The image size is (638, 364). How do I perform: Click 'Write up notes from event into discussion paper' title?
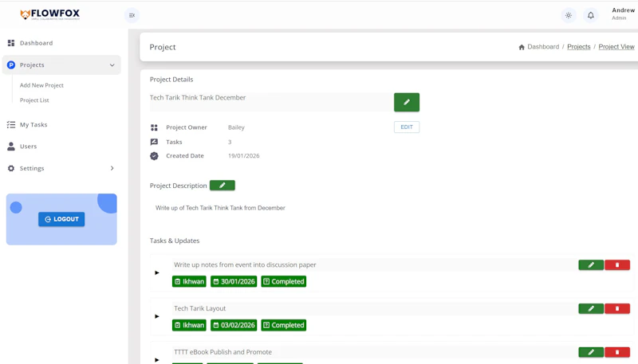coord(245,265)
